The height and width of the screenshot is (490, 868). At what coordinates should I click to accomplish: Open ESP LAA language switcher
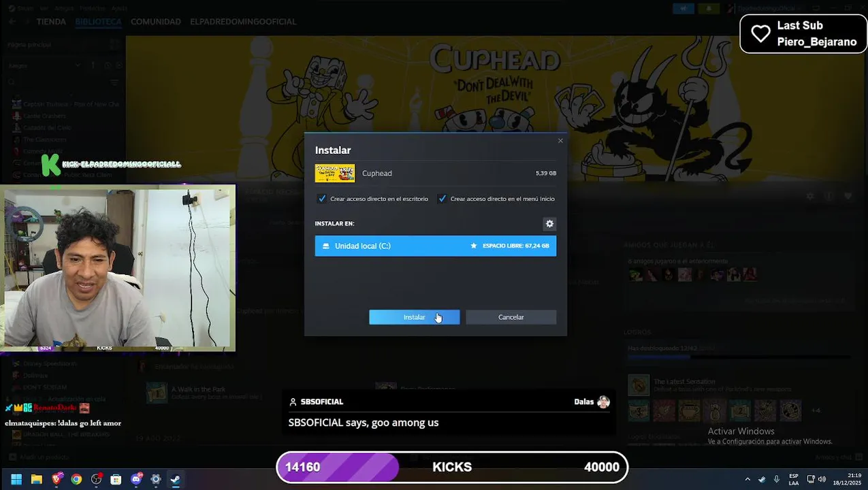click(x=794, y=479)
